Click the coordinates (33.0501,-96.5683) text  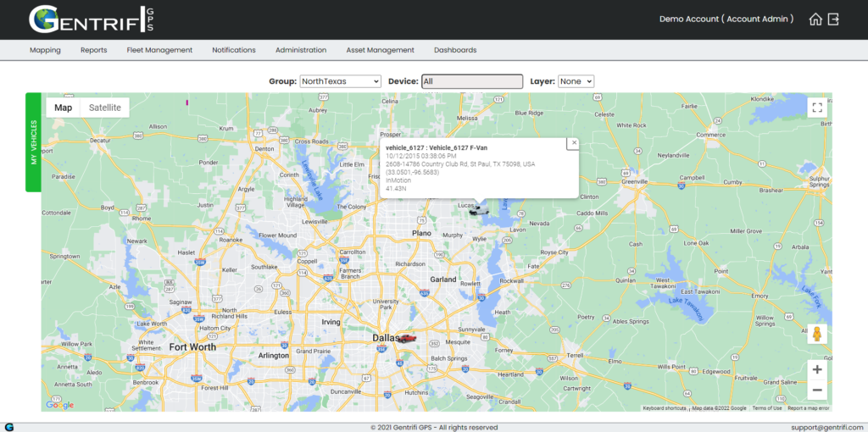point(413,173)
